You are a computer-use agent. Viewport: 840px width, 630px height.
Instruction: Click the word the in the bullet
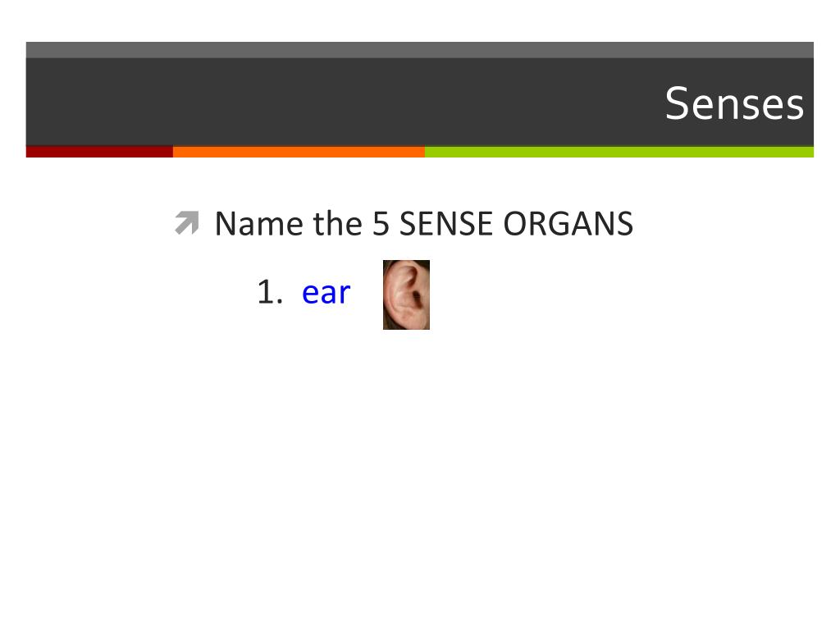[x=337, y=223]
